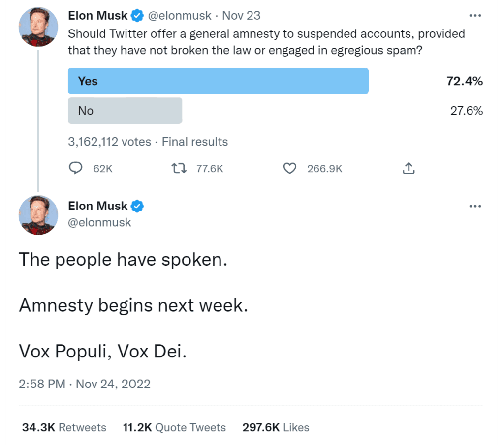Click @elonmusk handle under second tweet

[99, 222]
